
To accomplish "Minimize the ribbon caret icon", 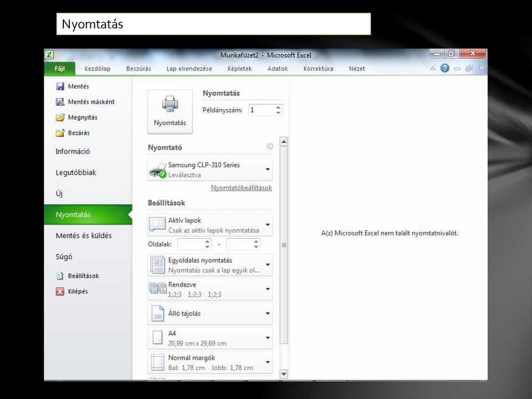I will pyautogui.click(x=433, y=69).
